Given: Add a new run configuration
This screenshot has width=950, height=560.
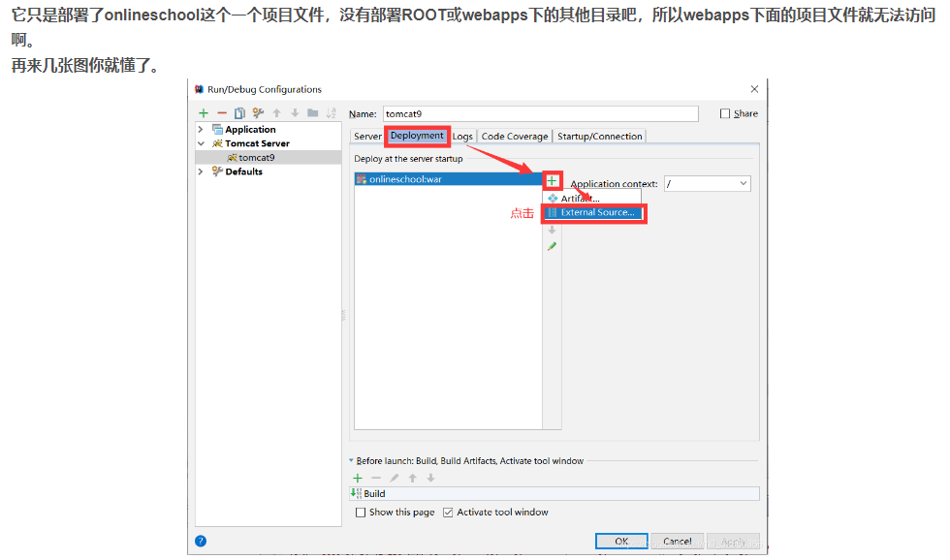Looking at the screenshot, I should coord(204,113).
